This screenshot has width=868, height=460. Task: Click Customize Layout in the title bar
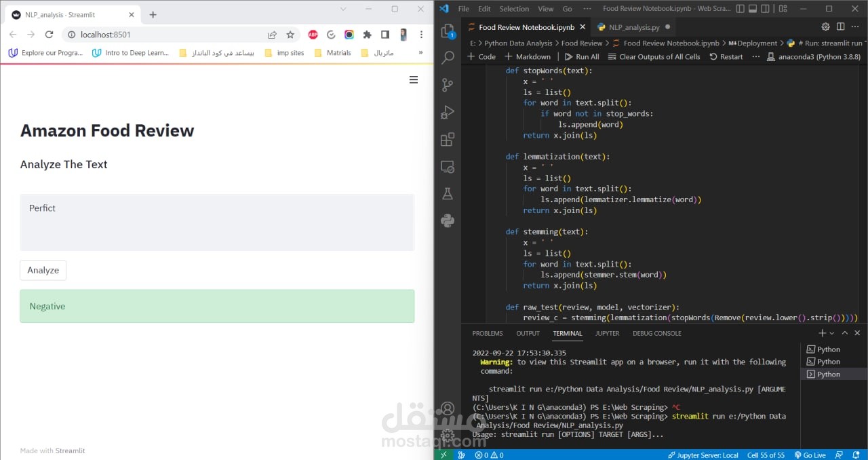coord(785,9)
